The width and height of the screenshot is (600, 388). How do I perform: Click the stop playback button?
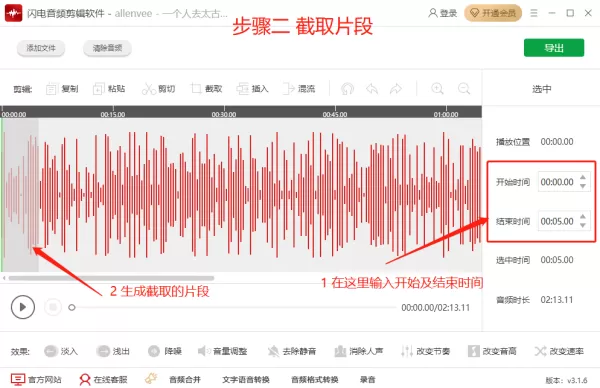pyautogui.click(x=53, y=307)
